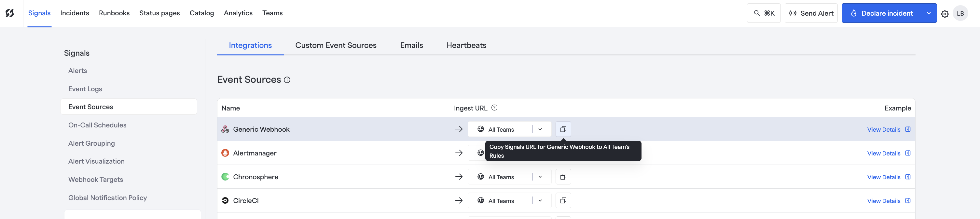Open the LB user avatar menu
The width and height of the screenshot is (980, 219).
click(x=960, y=13)
